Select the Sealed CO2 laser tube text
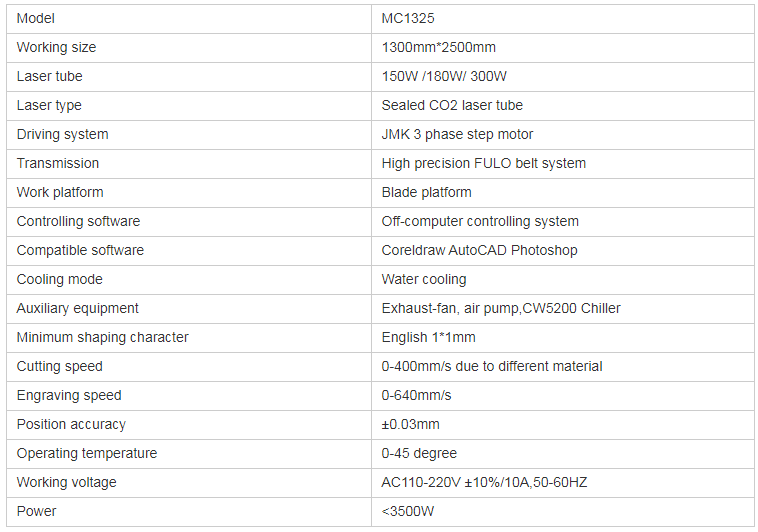The height and width of the screenshot is (532, 758). point(452,105)
